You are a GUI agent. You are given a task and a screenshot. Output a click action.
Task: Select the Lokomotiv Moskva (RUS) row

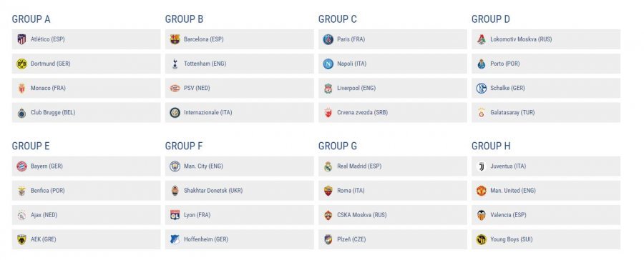546,39
